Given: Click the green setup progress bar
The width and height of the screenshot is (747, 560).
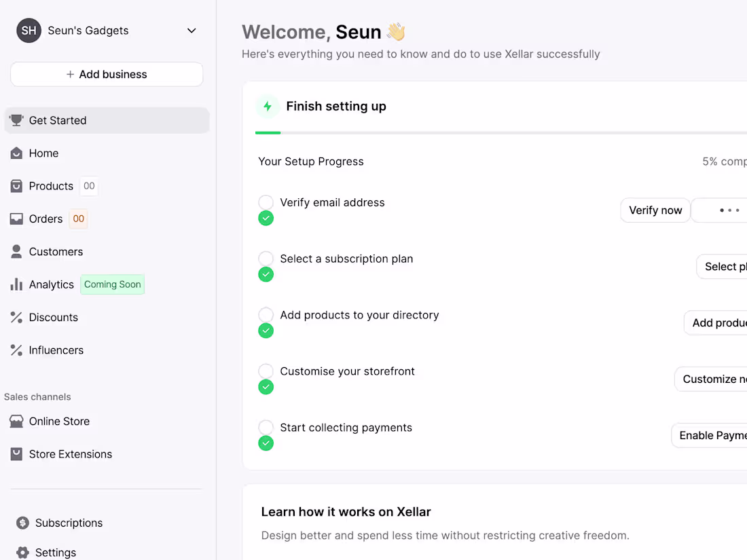Looking at the screenshot, I should coord(268,133).
